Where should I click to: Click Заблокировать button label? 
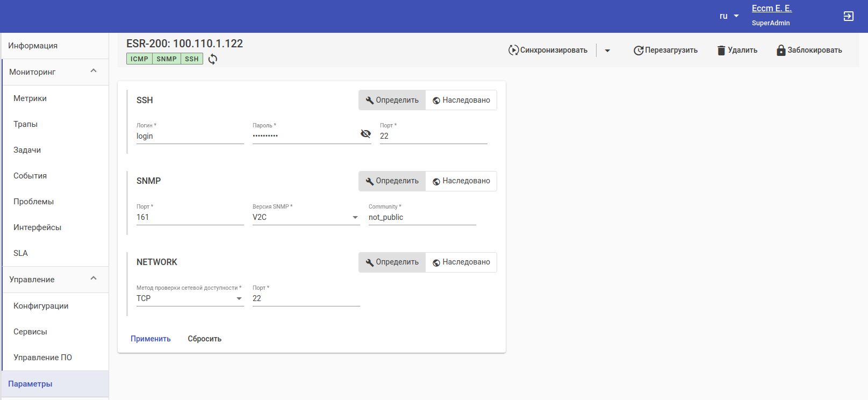click(x=815, y=50)
